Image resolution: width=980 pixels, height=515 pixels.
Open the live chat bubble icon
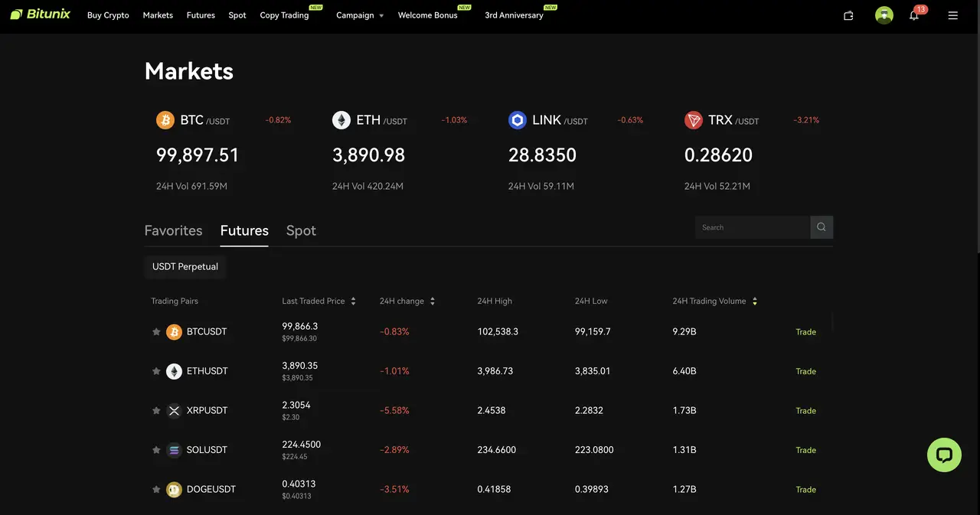[x=944, y=455]
